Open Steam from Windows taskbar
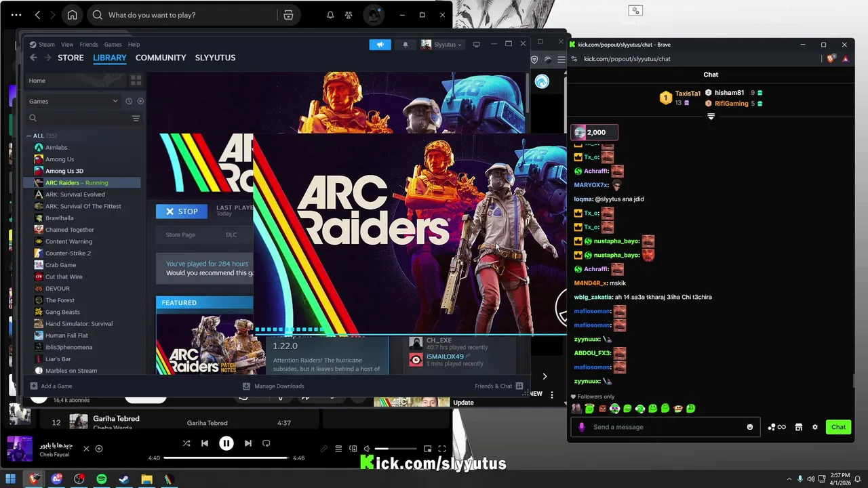Image resolution: width=868 pixels, height=488 pixels. point(124,479)
